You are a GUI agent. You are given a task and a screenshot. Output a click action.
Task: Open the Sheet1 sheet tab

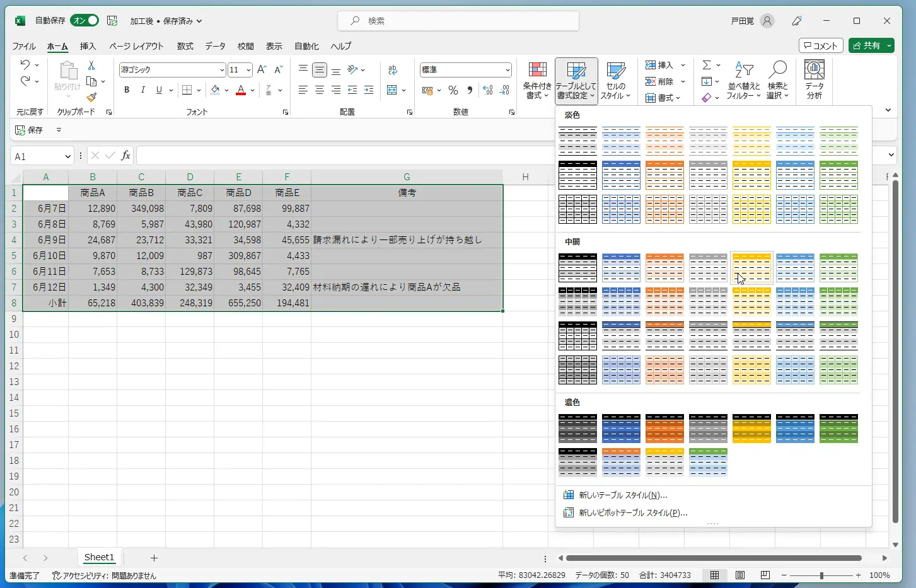click(99, 558)
